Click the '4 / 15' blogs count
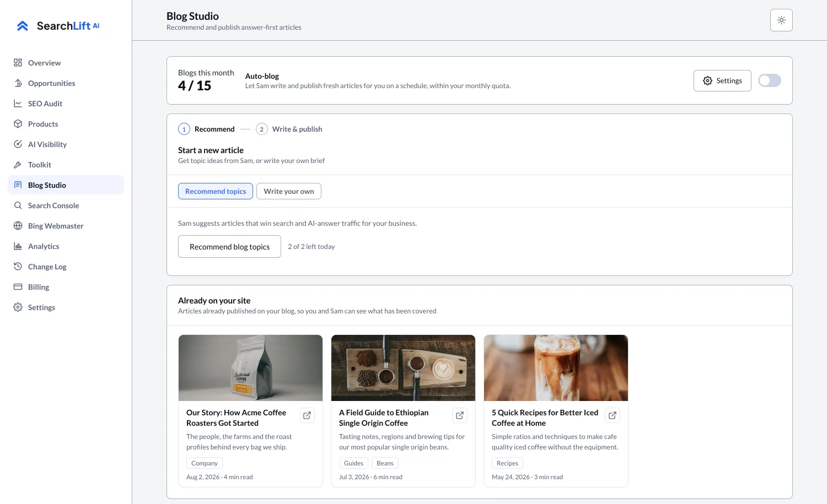The image size is (827, 504). click(195, 85)
